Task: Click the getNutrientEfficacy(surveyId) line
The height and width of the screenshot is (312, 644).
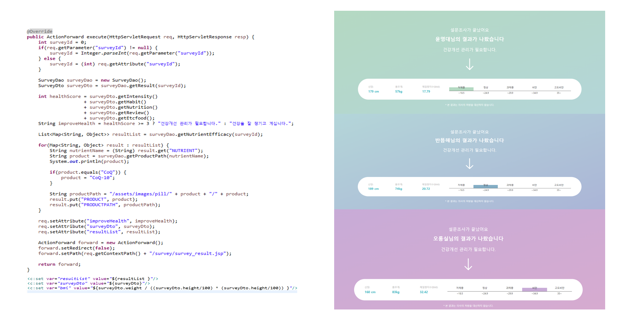Action: (150, 134)
